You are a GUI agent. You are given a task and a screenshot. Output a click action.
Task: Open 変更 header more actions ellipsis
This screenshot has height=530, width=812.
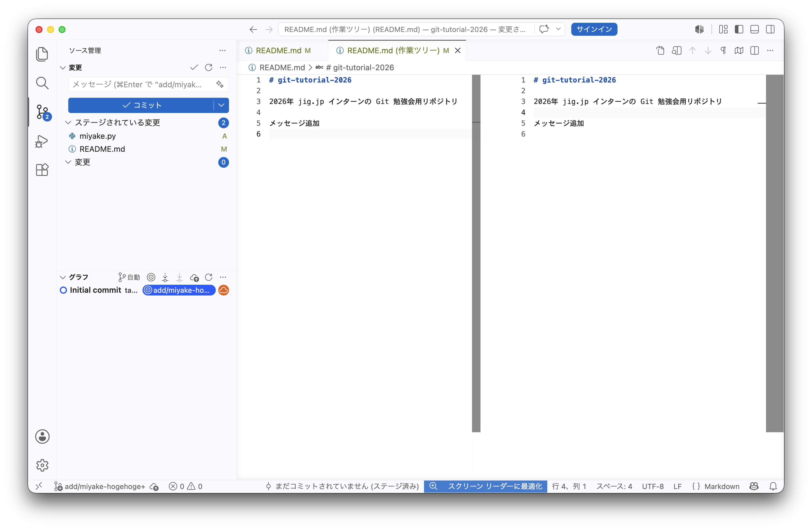pos(223,67)
